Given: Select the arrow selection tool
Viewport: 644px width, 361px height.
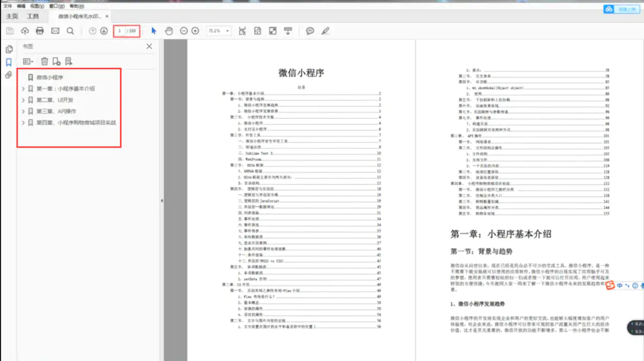Looking at the screenshot, I should [x=153, y=31].
